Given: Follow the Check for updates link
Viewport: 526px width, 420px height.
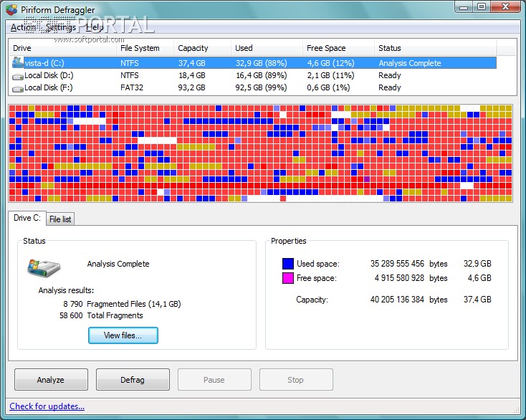Looking at the screenshot, I should 47,406.
